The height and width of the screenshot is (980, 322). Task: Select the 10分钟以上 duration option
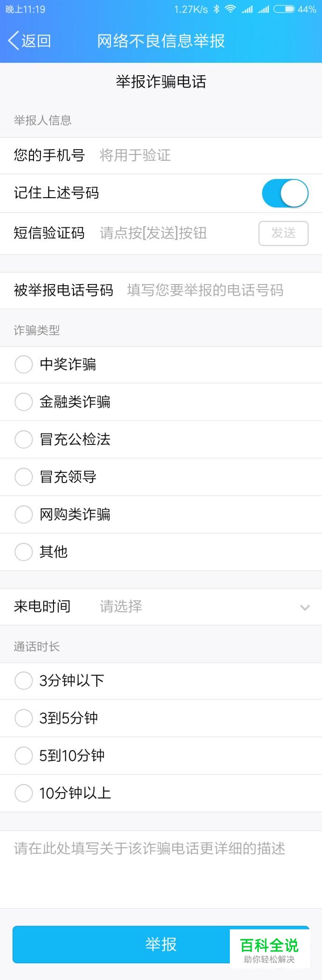coord(24,793)
